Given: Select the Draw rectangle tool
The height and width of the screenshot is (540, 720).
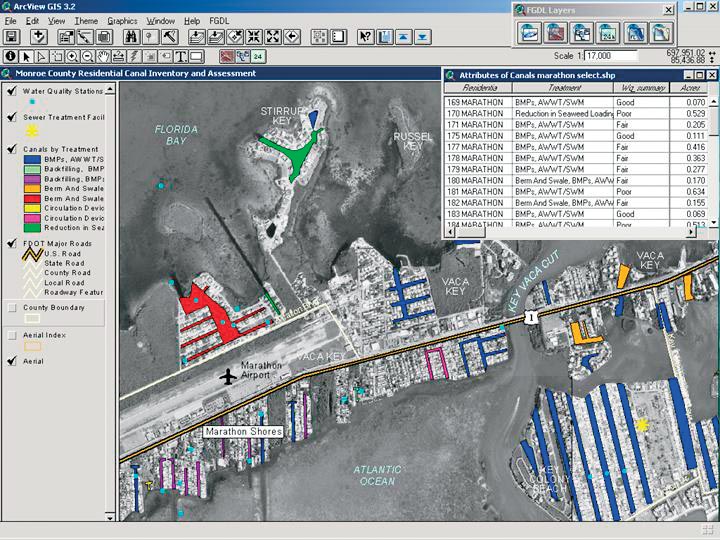Looking at the screenshot, I should (196, 56).
